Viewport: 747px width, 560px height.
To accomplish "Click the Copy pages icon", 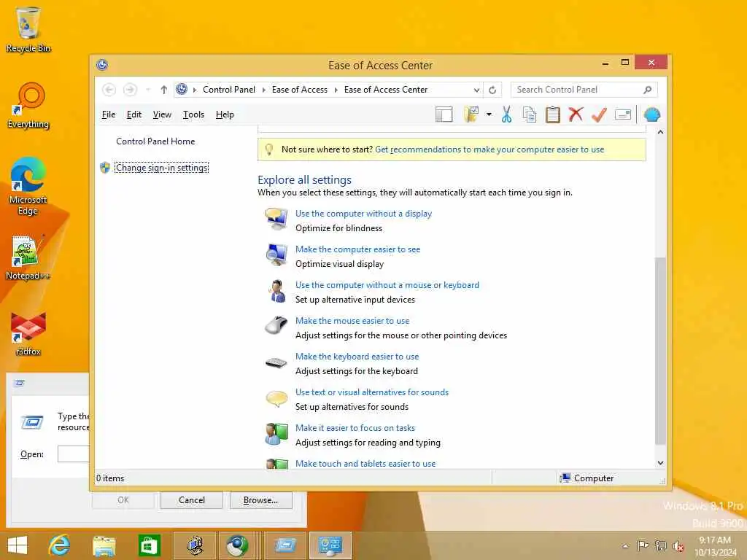I will [x=530, y=114].
